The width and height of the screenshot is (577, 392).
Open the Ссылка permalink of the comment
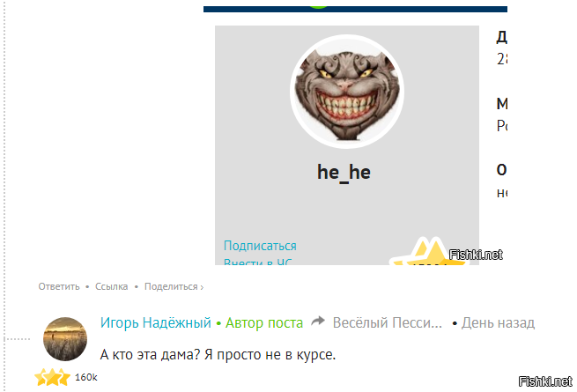click(112, 286)
